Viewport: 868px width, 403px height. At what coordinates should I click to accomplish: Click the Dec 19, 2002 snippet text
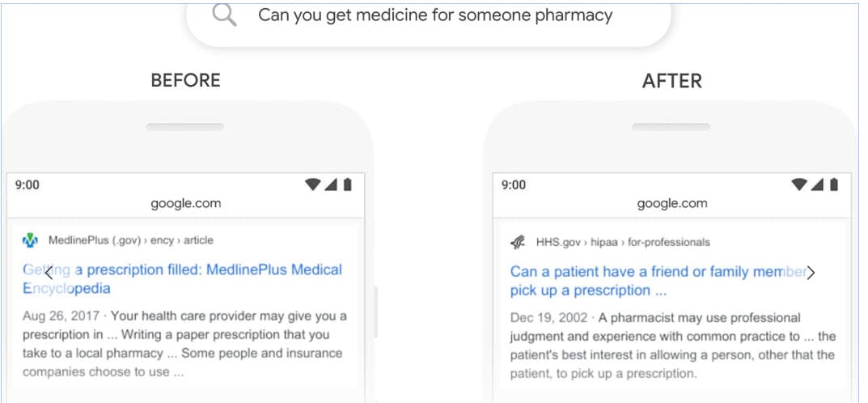pyautogui.click(x=672, y=346)
